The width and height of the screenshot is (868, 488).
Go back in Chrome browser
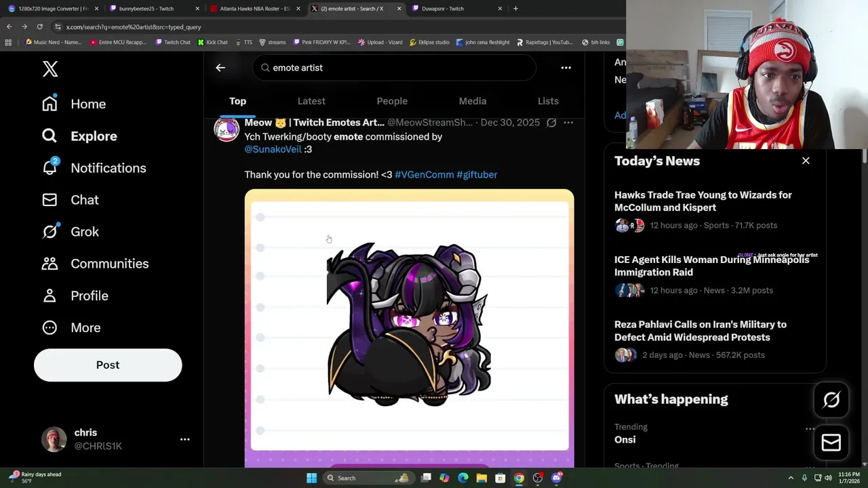(x=9, y=26)
